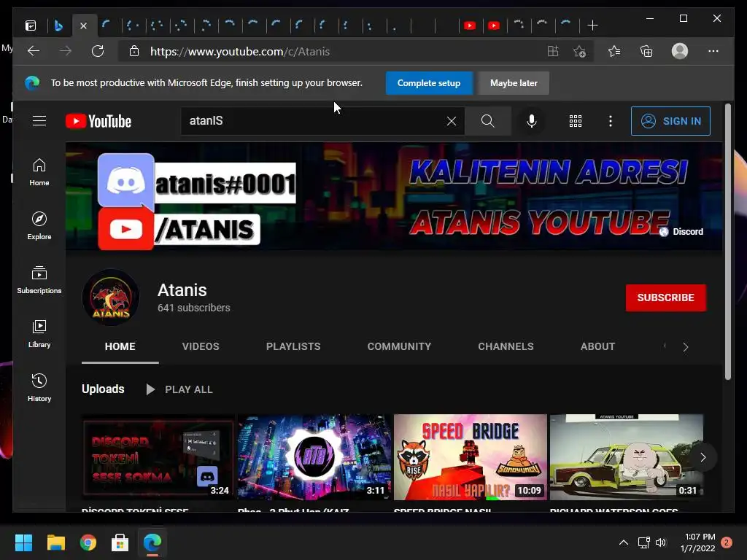Open YouTube settings three-dot menu
This screenshot has height=560, width=747.
coord(611,121)
